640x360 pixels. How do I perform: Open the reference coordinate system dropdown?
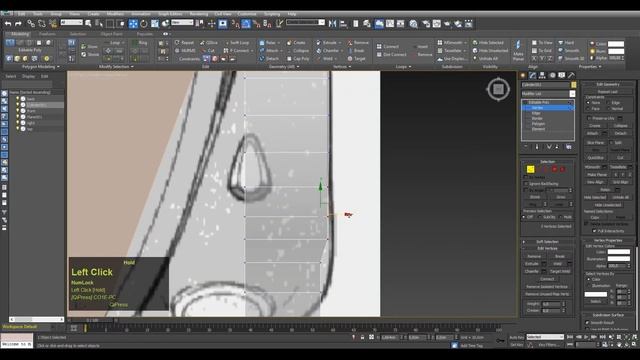182,22
